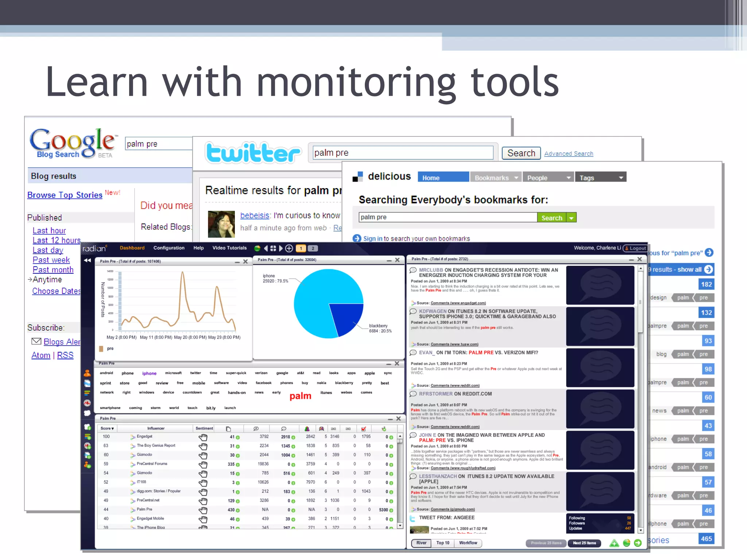
Task: Click the arrow icon beside delicious 'show all'
Action: pyautogui.click(x=708, y=269)
